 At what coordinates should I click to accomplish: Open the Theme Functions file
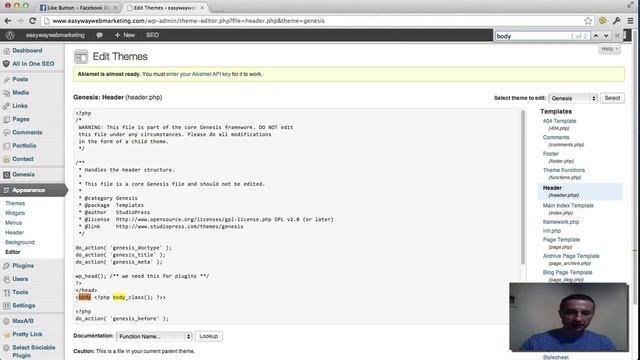pos(564,170)
